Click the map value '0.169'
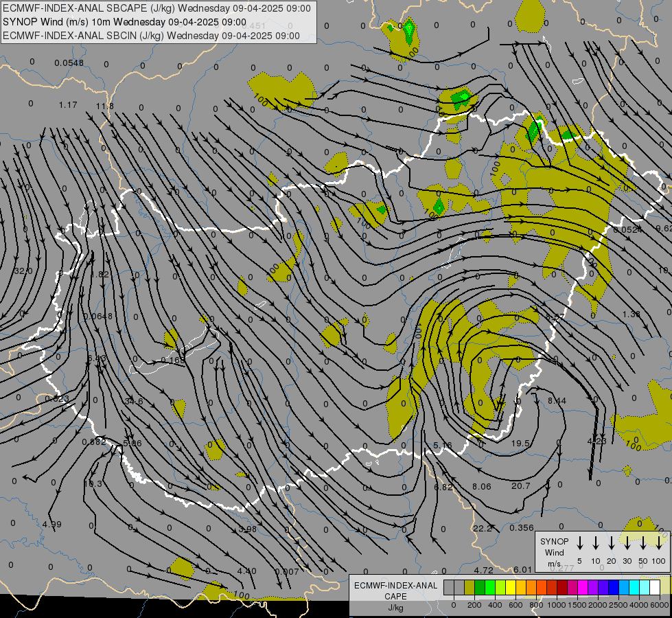Screen dimensions: 672x618 (173, 360)
